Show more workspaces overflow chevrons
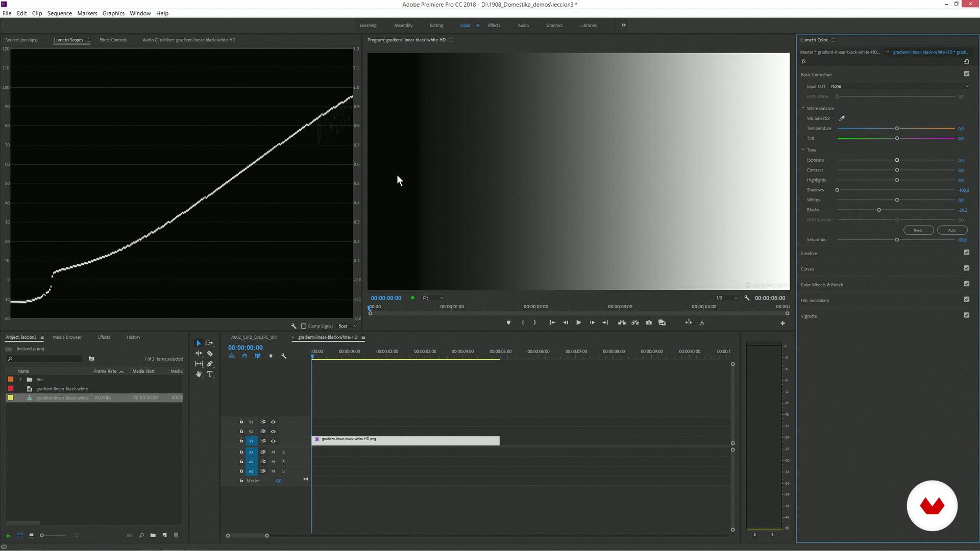Screen dimensions: 980x551 [x=623, y=25]
